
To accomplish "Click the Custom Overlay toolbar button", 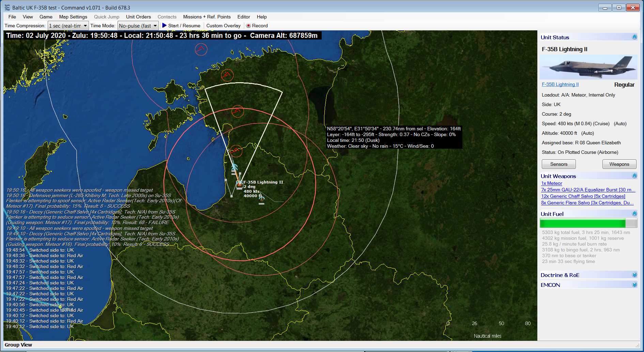I will click(224, 26).
